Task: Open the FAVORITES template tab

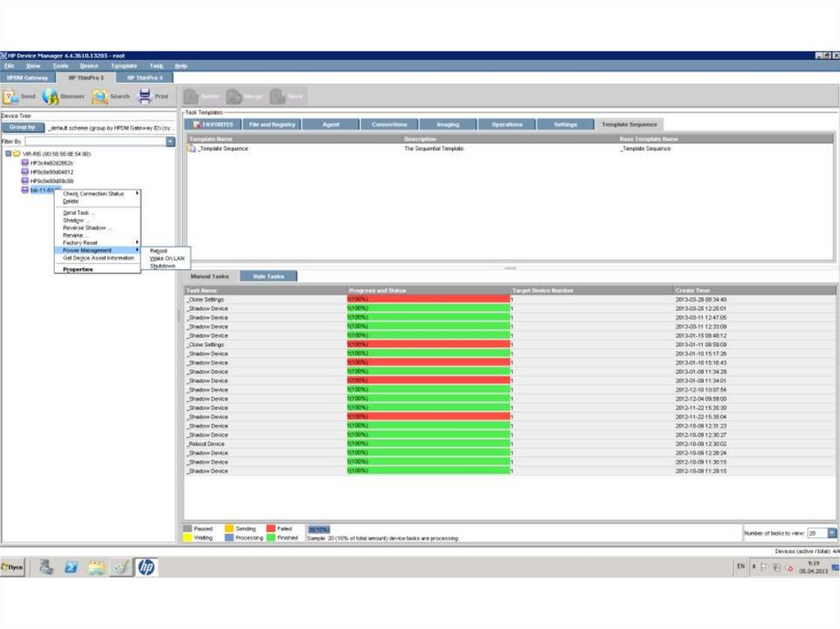Action: (x=212, y=125)
